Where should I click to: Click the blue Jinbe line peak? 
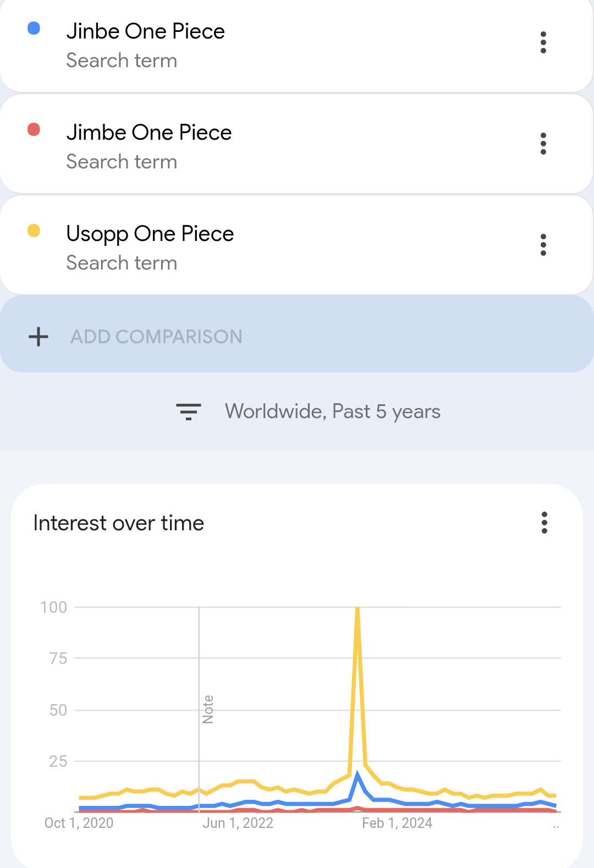(358, 775)
